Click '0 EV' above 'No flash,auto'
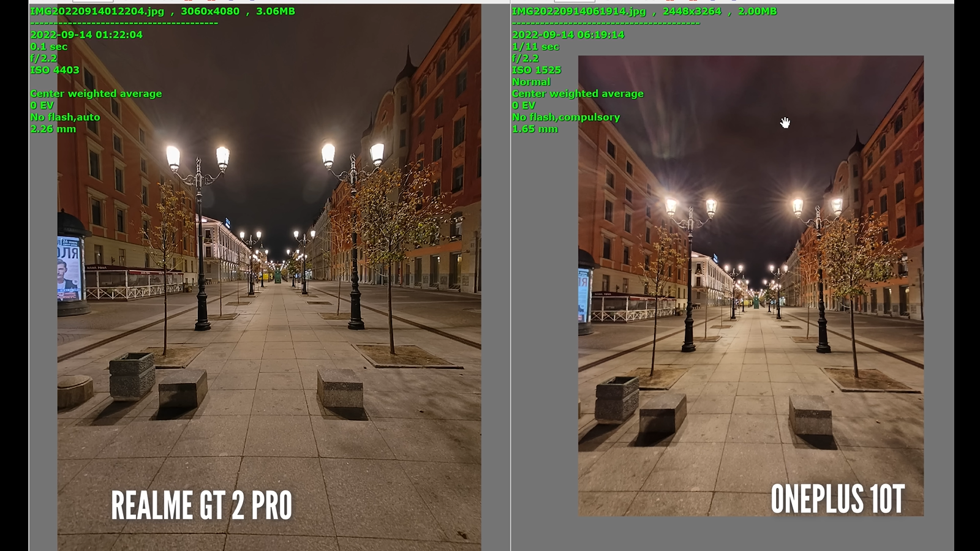The width and height of the screenshot is (980, 551). click(42, 105)
